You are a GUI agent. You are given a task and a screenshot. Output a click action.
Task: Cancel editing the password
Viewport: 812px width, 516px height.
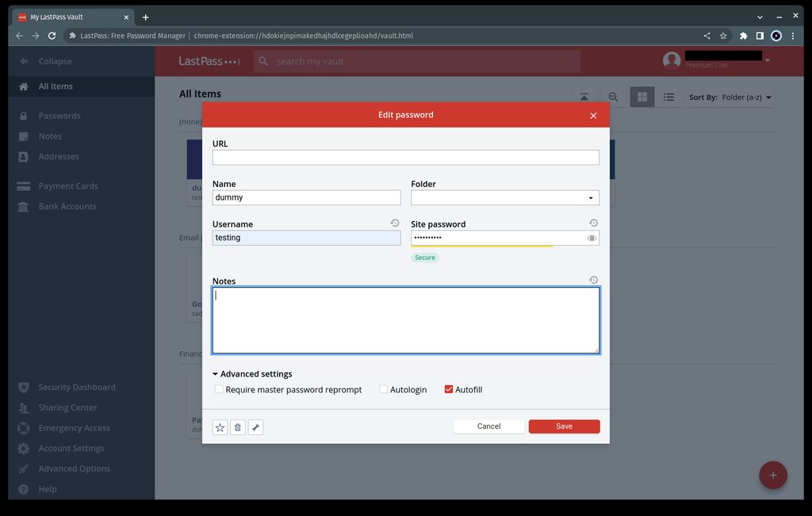point(488,426)
